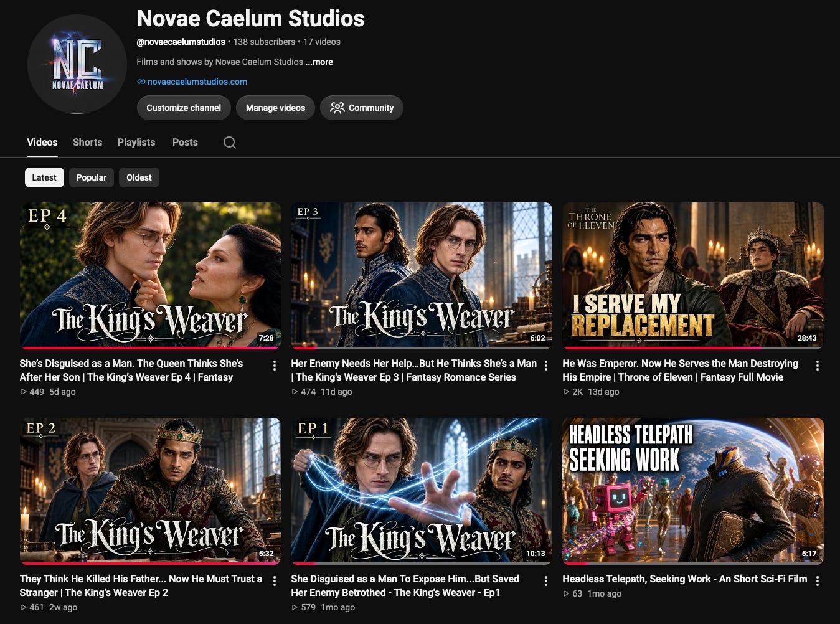This screenshot has width=840, height=624.
Task: Open options menu for King's Weaver Ep 2
Action: (x=274, y=581)
